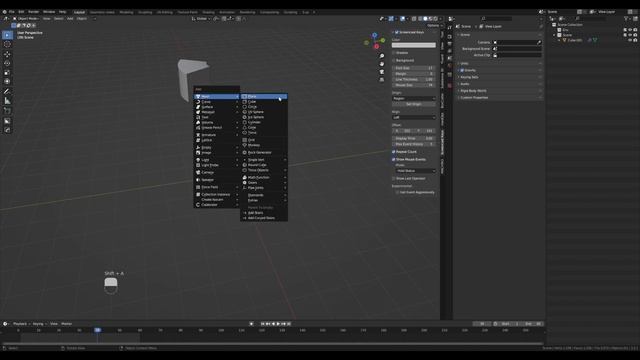640x360 pixels.
Task: Click the viewport pan hand icon
Action: 382,64
